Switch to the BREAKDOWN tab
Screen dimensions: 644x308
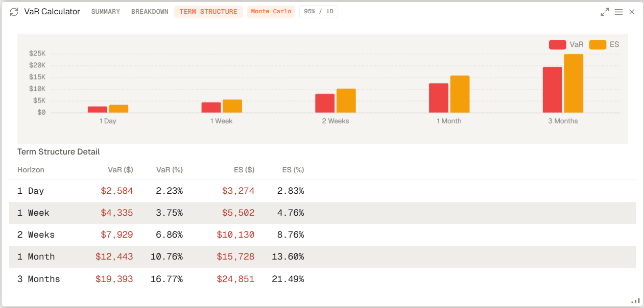(x=150, y=12)
